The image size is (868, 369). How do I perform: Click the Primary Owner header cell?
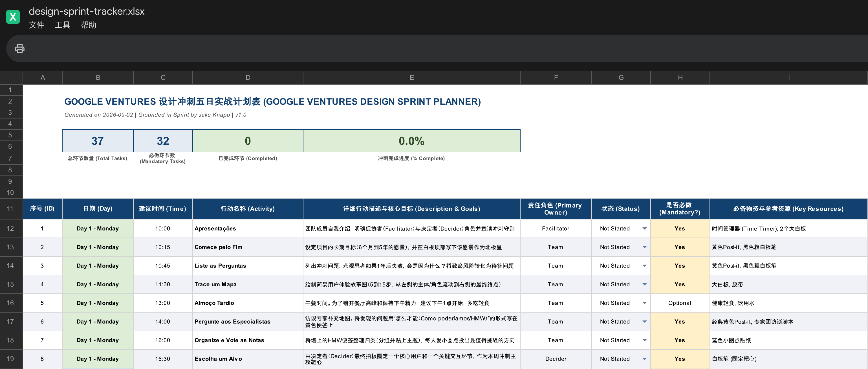coord(556,208)
